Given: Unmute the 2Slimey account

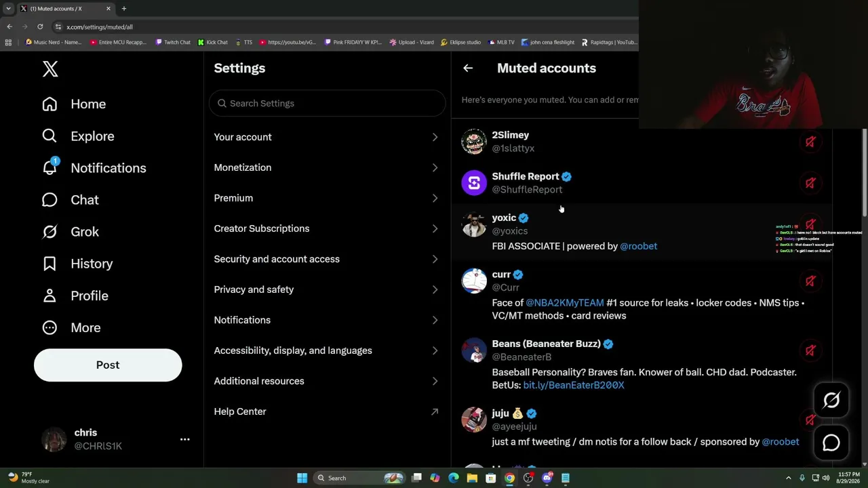Looking at the screenshot, I should pyautogui.click(x=810, y=142).
